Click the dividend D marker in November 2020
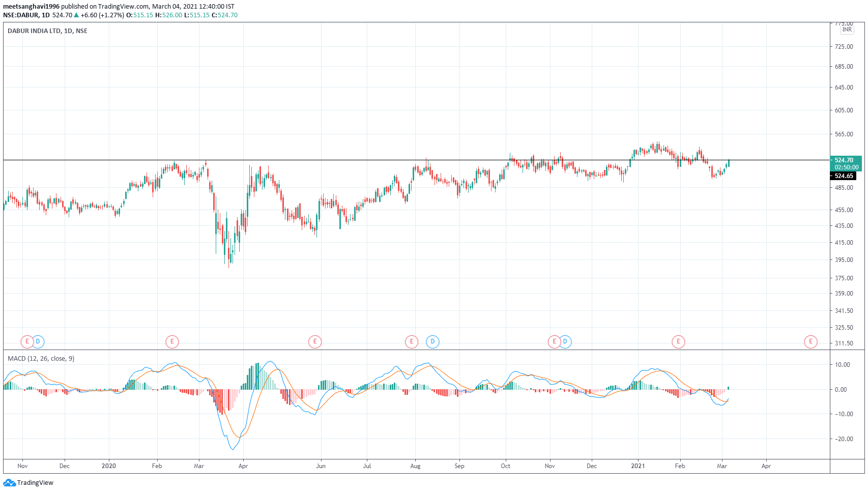Screen dimensions: 868x492 [565, 342]
